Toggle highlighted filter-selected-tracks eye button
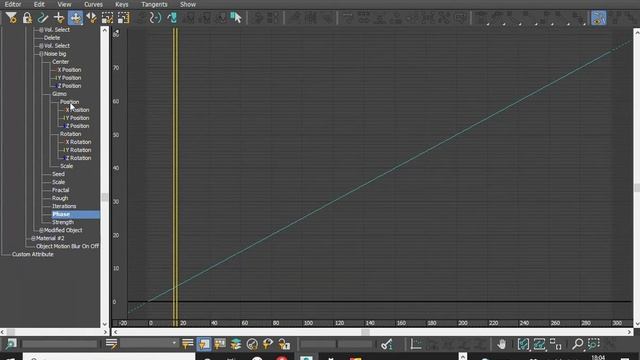The image size is (640, 360). pos(598,18)
